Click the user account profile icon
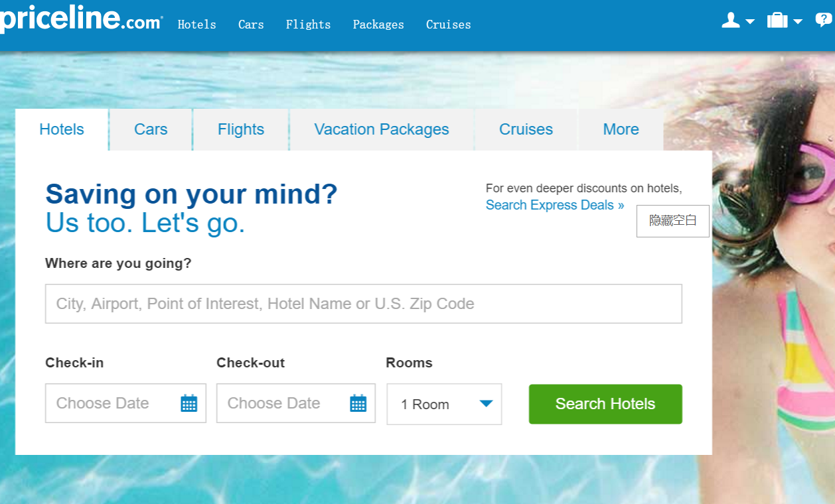The image size is (835, 504). pos(730,21)
